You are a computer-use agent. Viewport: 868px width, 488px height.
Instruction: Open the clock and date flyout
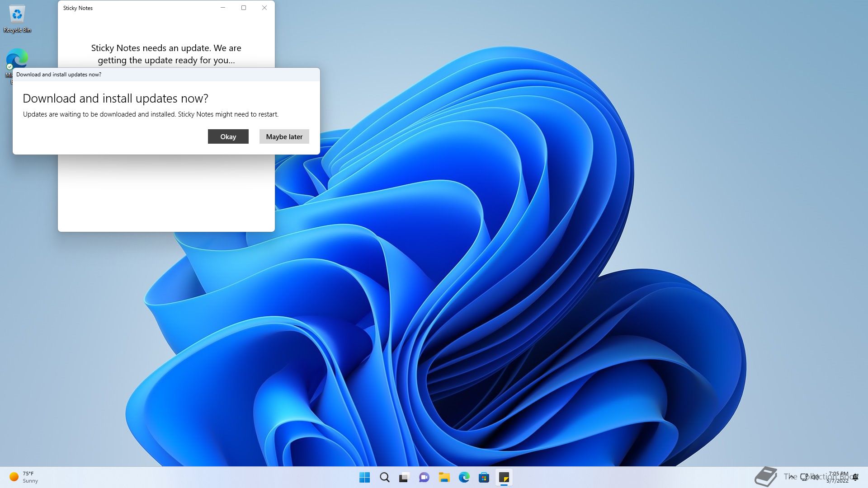coord(838,477)
